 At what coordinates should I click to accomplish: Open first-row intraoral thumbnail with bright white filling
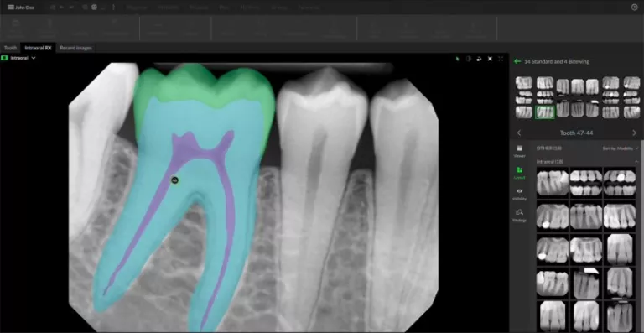click(x=620, y=182)
